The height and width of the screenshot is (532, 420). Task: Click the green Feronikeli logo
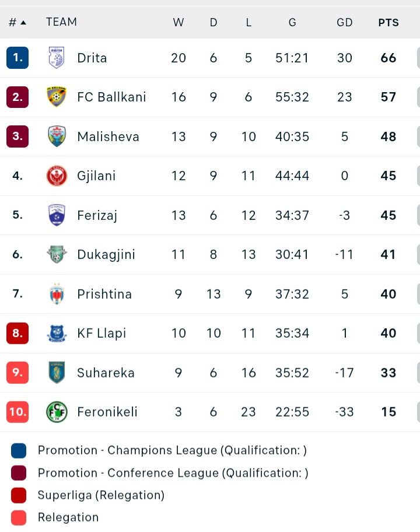(57, 412)
